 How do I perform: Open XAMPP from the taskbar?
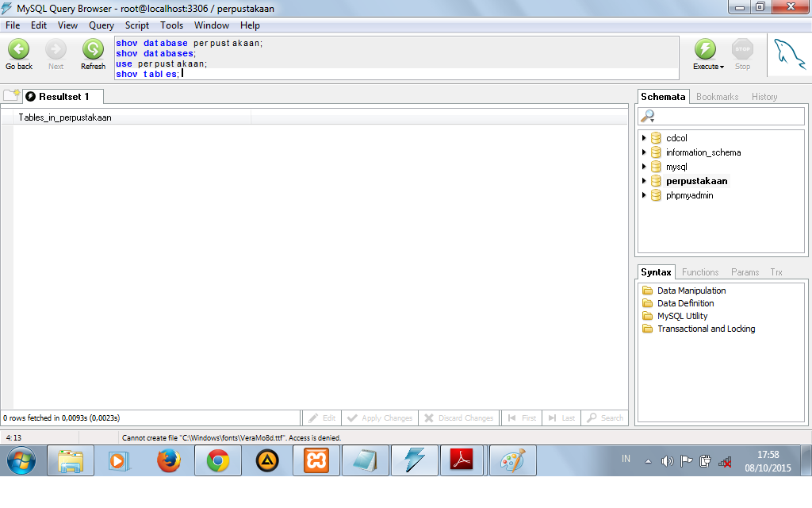pos(316,460)
